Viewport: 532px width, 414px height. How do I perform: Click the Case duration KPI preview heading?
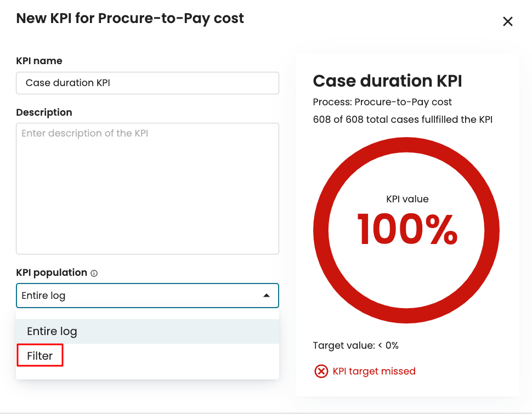point(387,81)
